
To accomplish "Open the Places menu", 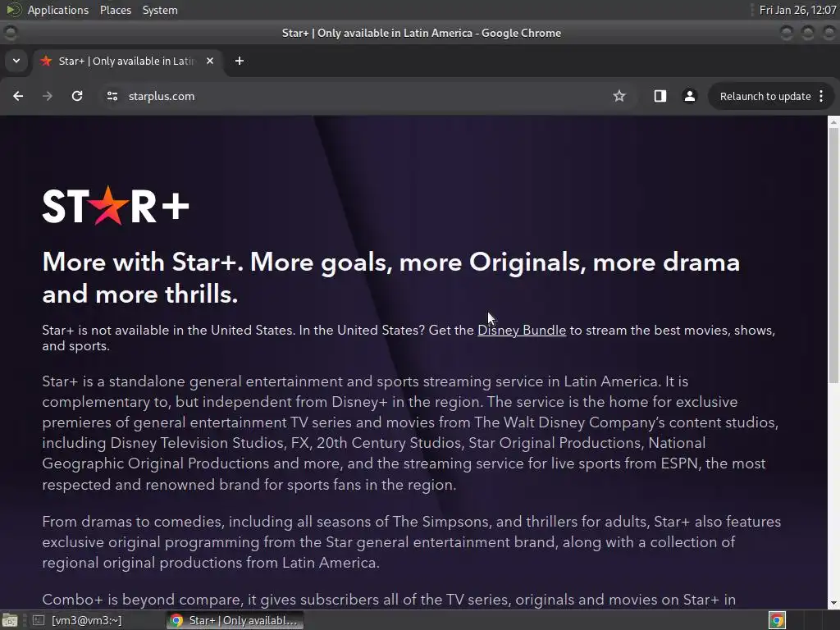I will [x=115, y=10].
